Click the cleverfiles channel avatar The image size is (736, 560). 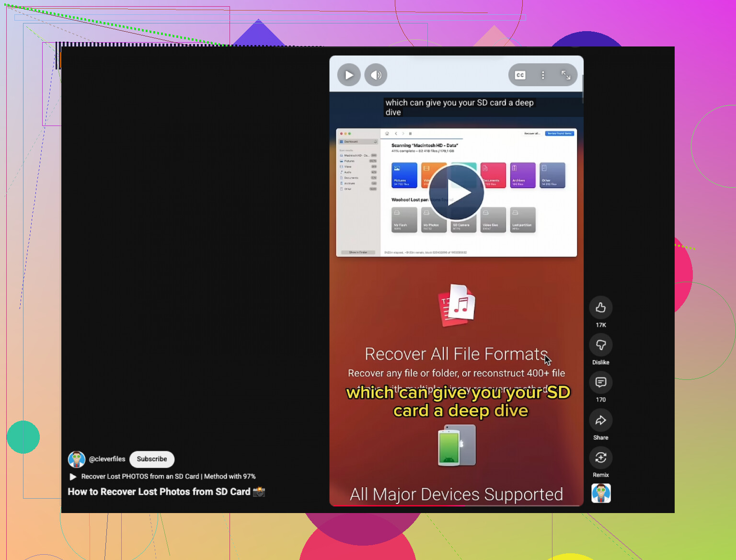pos(77,459)
